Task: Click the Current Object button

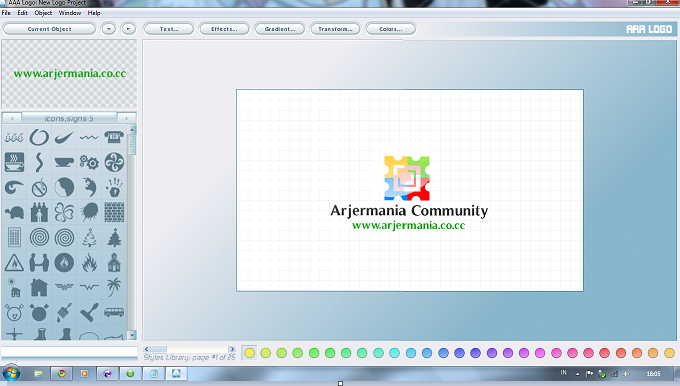Action: pyautogui.click(x=49, y=29)
